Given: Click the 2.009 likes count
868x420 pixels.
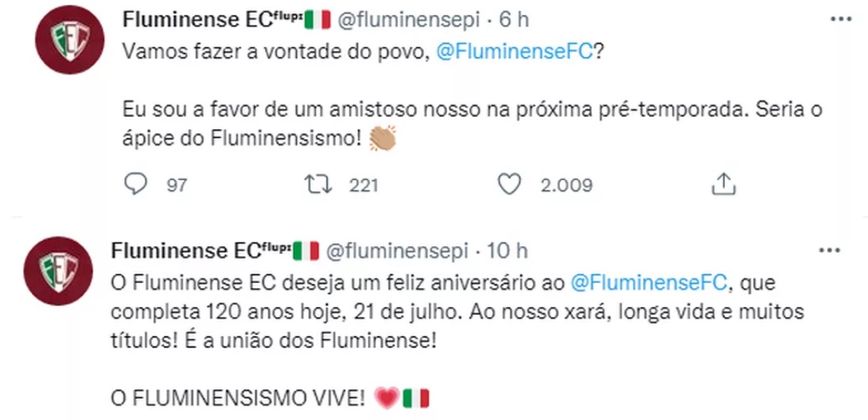Looking at the screenshot, I should coord(567,185).
